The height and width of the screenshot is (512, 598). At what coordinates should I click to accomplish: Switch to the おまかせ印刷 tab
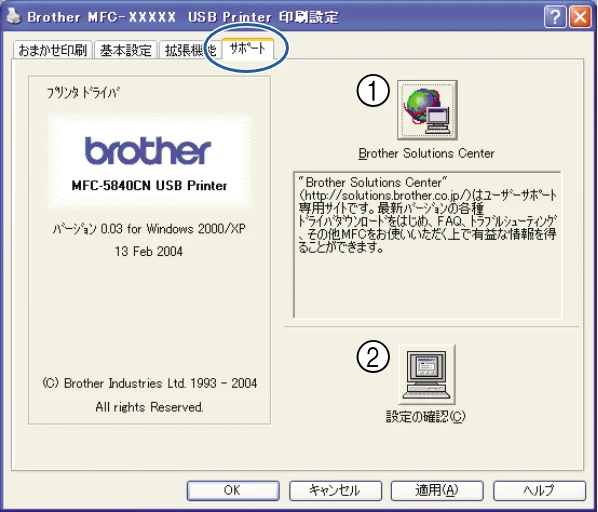click(53, 50)
